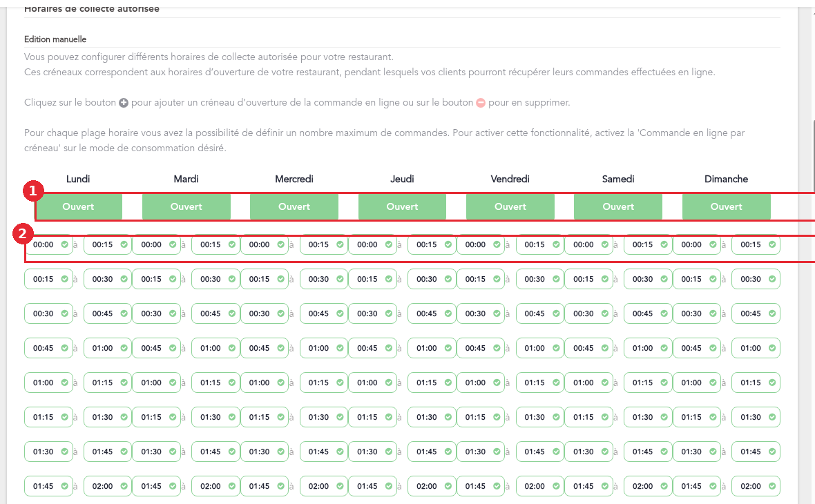Click check icon in Lundi's 02:00 end time
Viewport: 815px width, 504px height.
tap(124, 486)
